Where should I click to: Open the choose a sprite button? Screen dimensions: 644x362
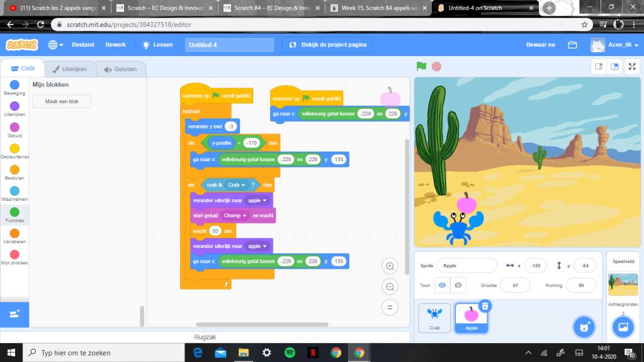tap(584, 327)
